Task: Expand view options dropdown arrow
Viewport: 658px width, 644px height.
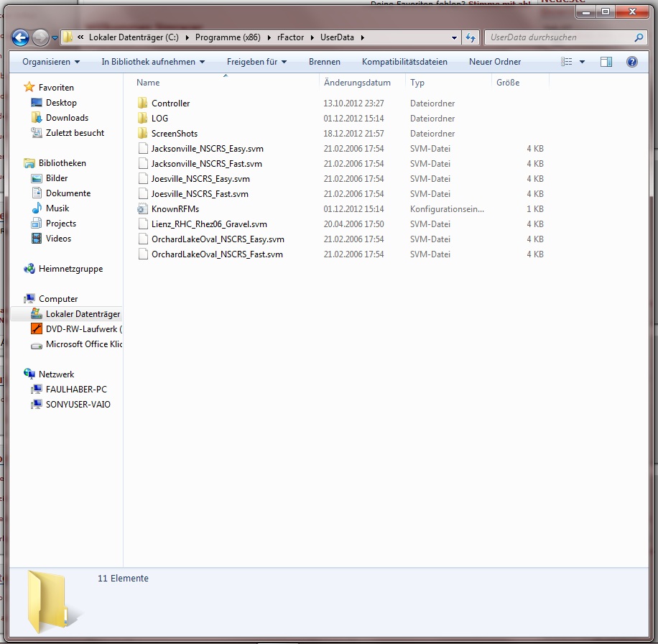Action: click(582, 62)
